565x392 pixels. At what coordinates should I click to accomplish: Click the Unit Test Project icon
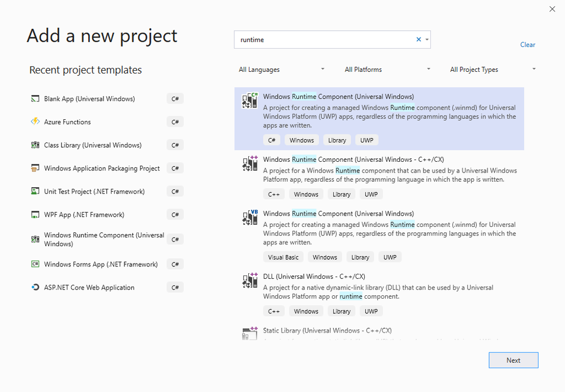[35, 192]
